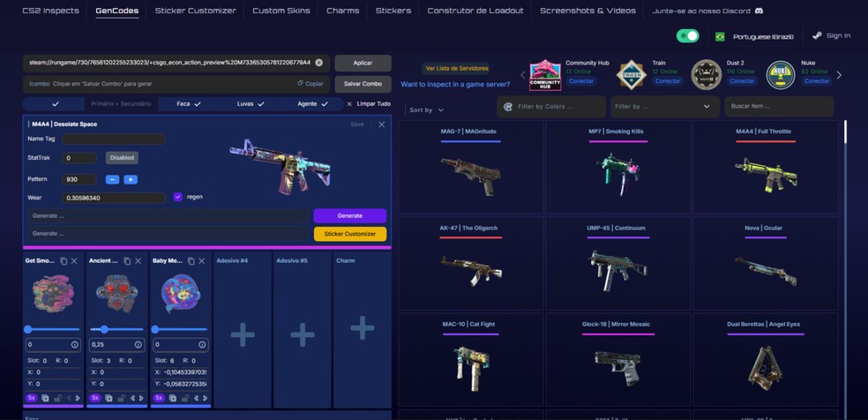The height and width of the screenshot is (420, 868).
Task: Toggle the light/dark theme switch
Action: pos(687,36)
